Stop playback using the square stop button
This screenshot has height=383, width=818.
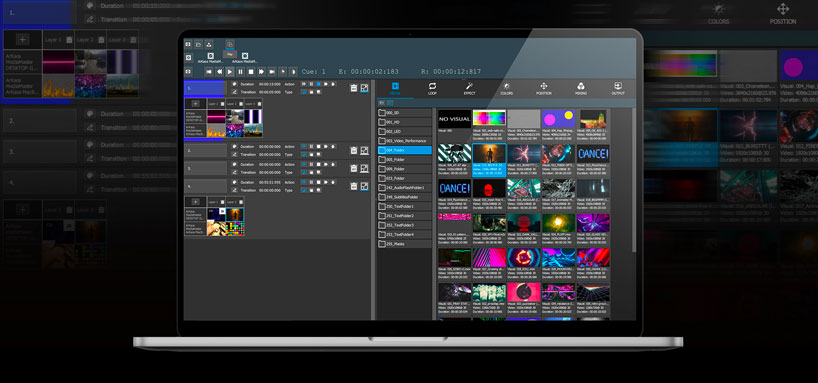pyautogui.click(x=251, y=71)
